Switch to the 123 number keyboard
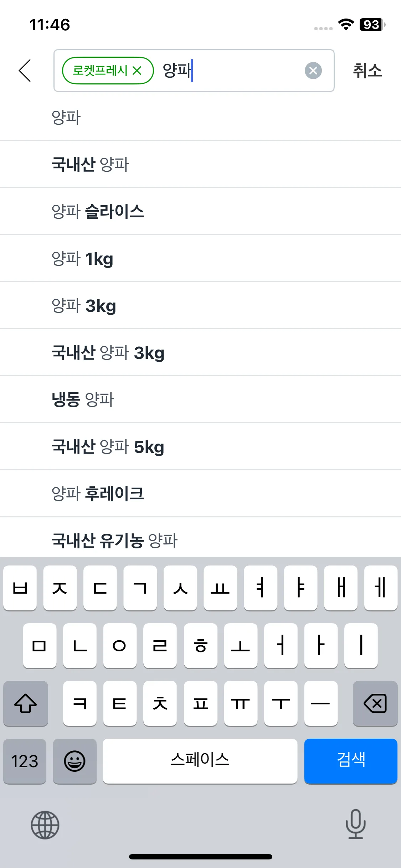The width and height of the screenshot is (401, 868). pos(25,761)
